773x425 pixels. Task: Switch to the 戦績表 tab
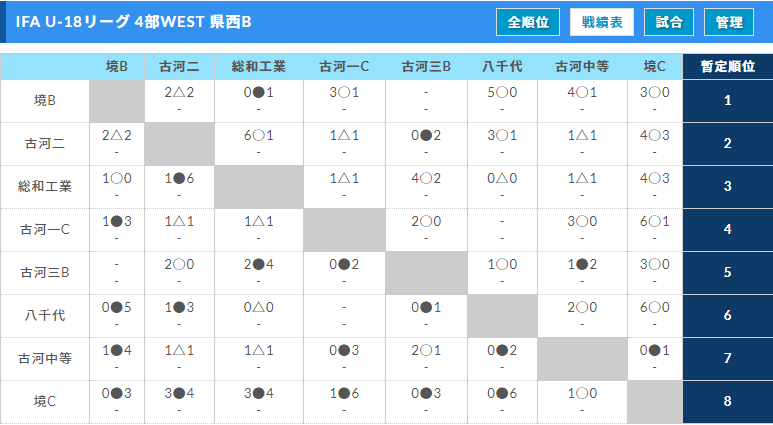[x=601, y=22]
